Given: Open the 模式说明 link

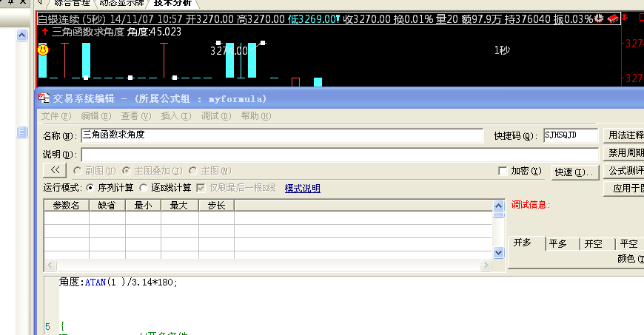Looking at the screenshot, I should pyautogui.click(x=302, y=189).
